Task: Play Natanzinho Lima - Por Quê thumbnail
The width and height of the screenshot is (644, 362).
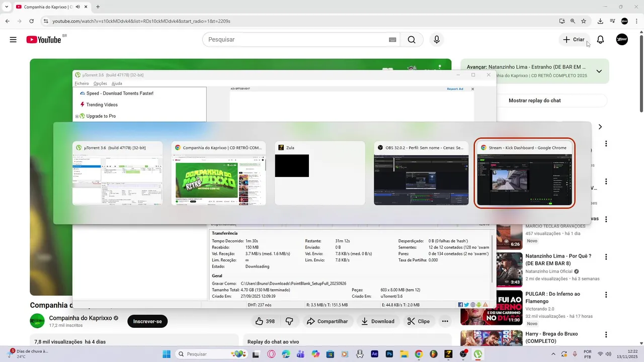Action: (509, 269)
